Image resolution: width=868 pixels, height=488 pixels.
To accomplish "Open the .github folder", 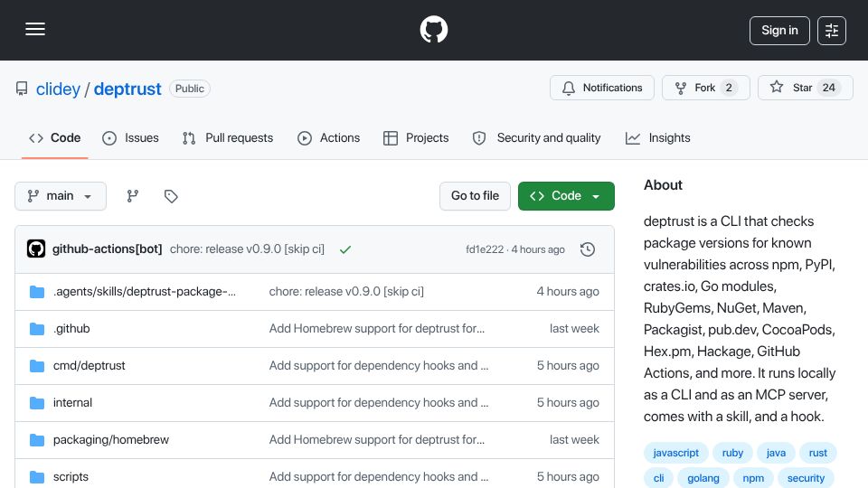I will 71,329.
